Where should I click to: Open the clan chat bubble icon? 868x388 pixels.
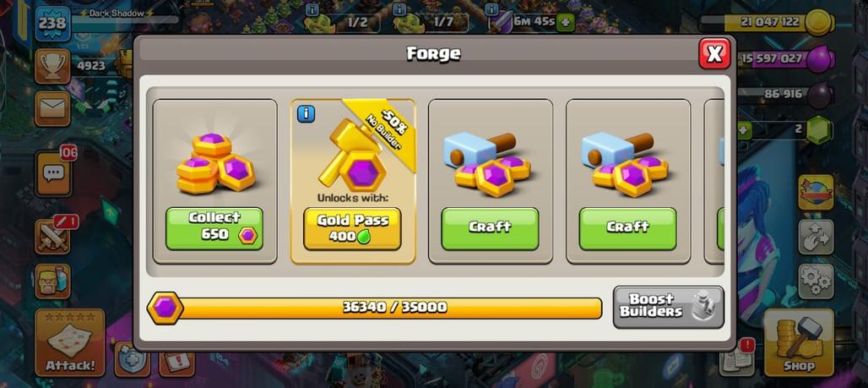coord(53,173)
